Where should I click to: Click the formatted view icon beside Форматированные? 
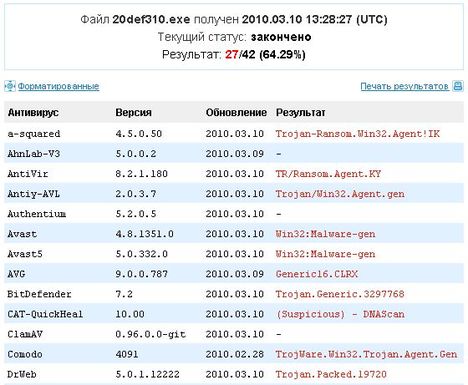10,86
